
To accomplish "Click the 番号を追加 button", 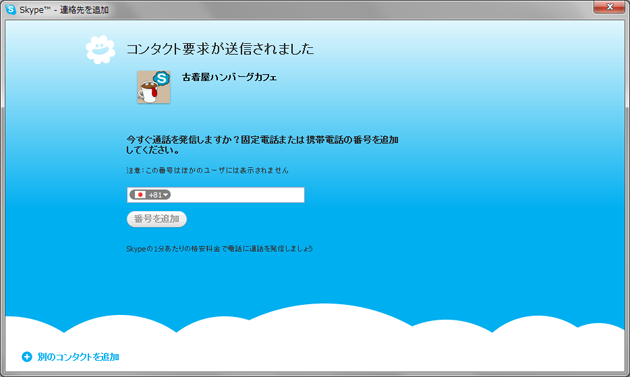I will pyautogui.click(x=157, y=219).
